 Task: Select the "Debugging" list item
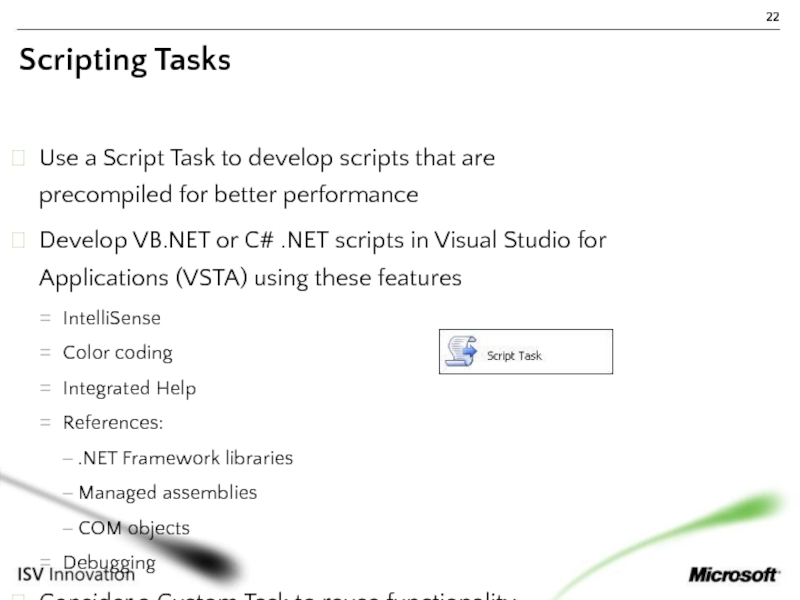coord(109,562)
